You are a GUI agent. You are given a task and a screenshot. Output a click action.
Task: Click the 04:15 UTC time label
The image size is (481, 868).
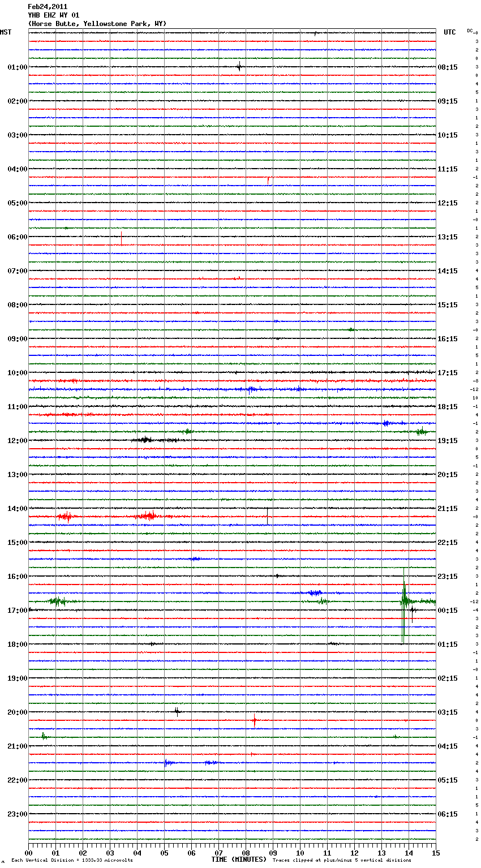click(x=448, y=746)
